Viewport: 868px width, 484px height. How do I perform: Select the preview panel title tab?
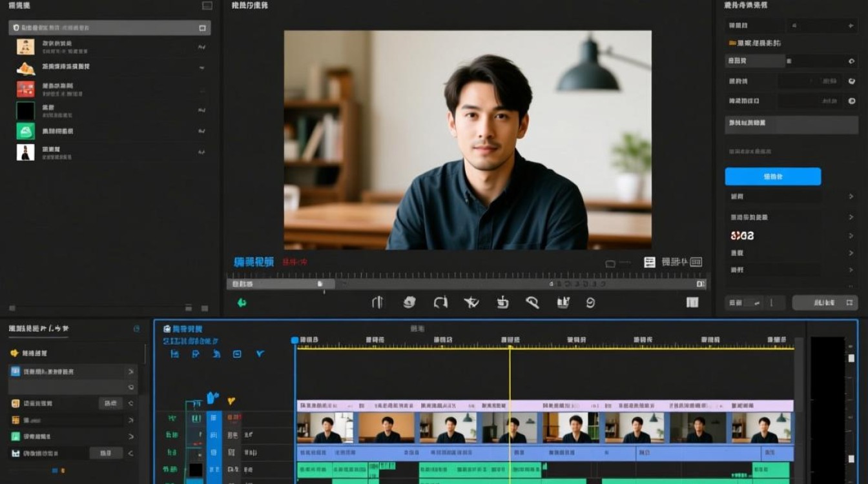(249, 5)
